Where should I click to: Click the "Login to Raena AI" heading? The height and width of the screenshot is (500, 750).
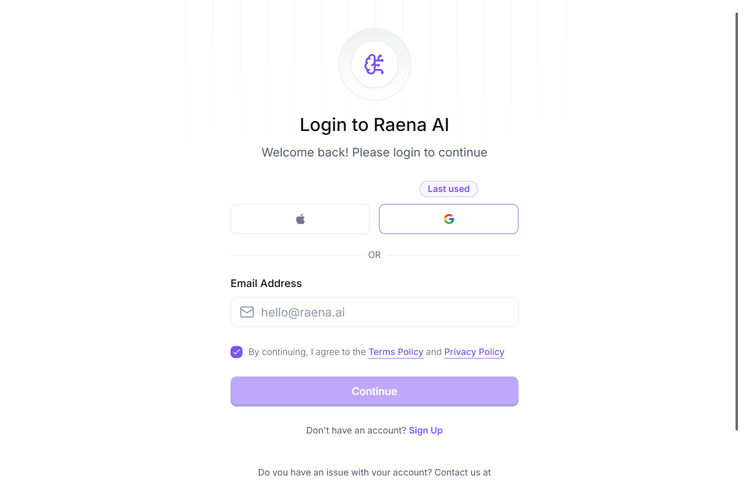coord(374,125)
